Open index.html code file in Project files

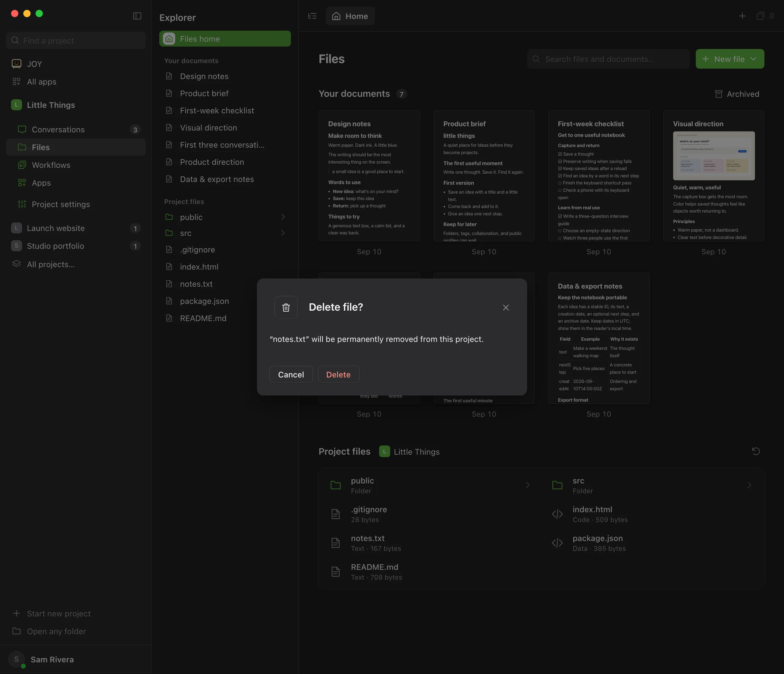pyautogui.click(x=652, y=514)
